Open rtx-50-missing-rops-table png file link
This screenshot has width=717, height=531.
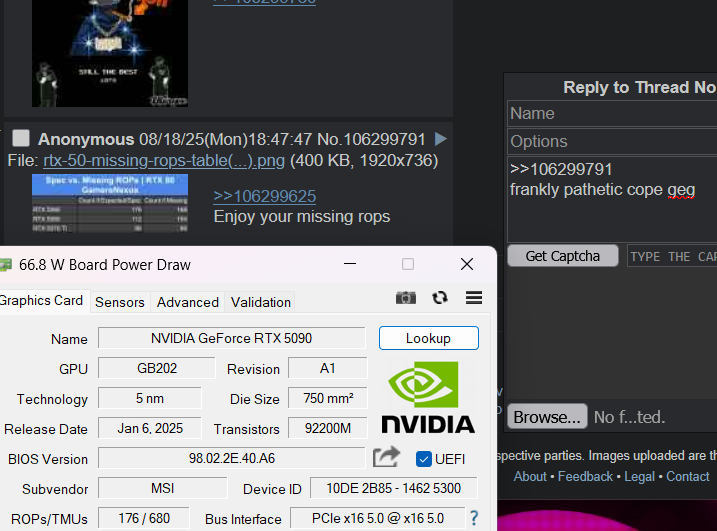click(164, 161)
